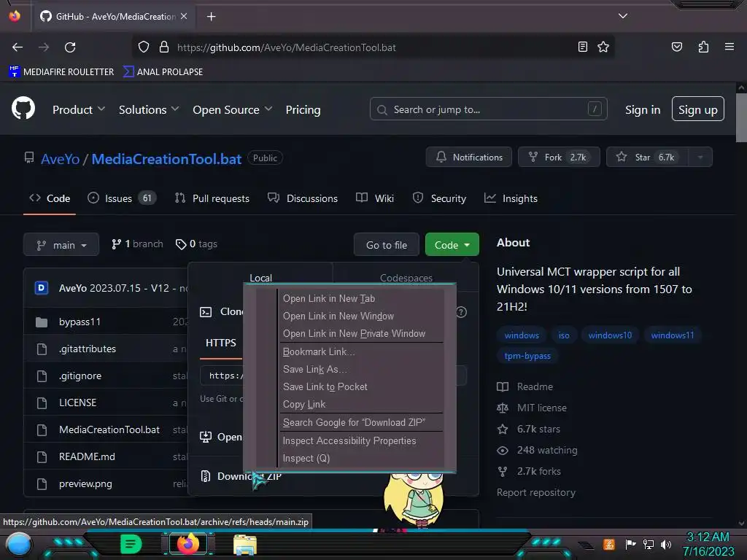Choose Save Link to Pocket
This screenshot has width=747, height=560.
362,387
